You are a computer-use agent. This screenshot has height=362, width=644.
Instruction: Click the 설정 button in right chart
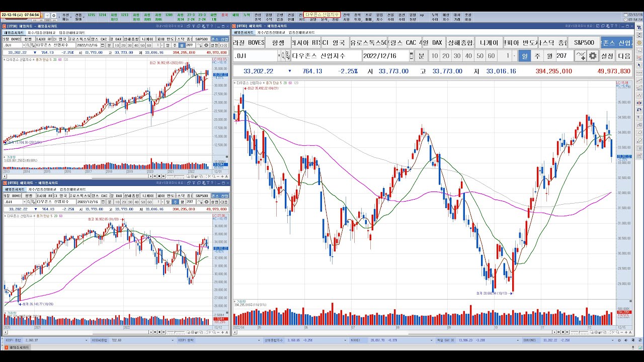coord(607,55)
